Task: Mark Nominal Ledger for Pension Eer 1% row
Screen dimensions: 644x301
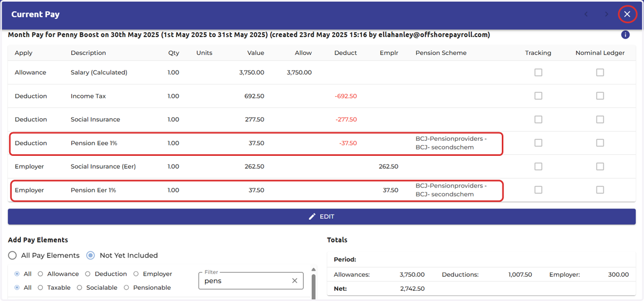Action: [600, 190]
